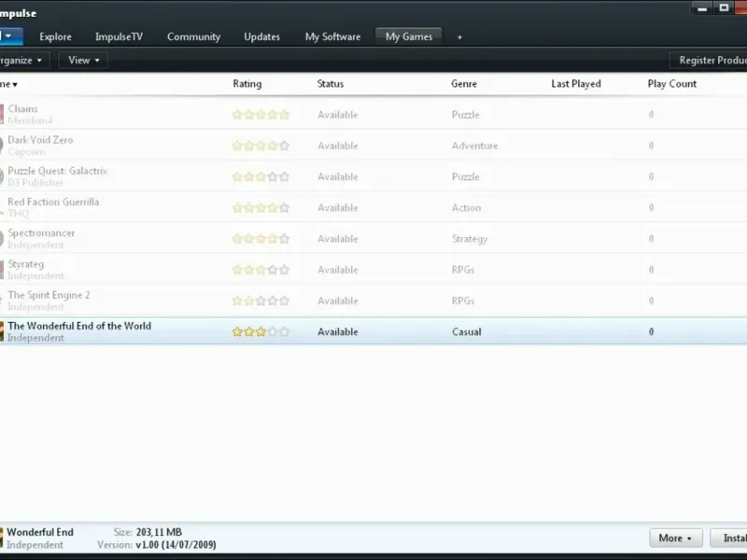
Task: Select the Chains game row
Action: tap(373, 114)
